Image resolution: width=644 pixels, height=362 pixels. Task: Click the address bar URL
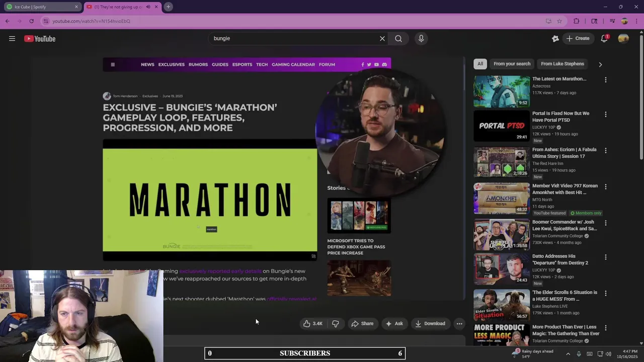[91, 21]
